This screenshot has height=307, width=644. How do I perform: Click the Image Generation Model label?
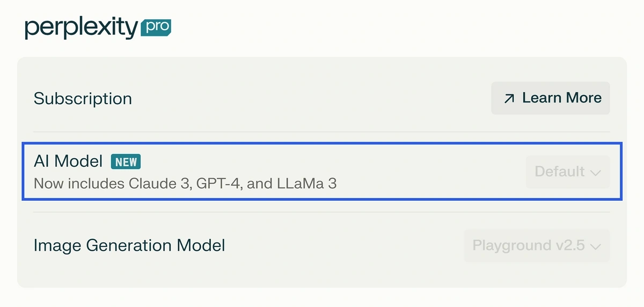pos(129,246)
